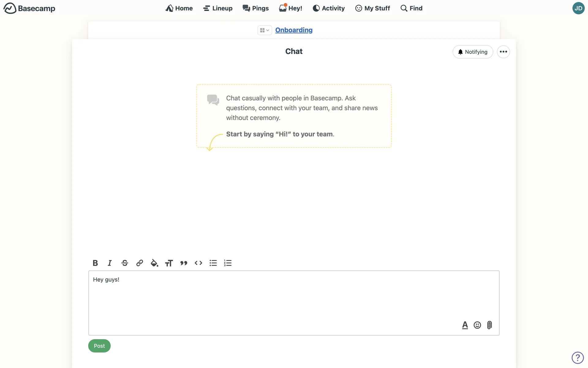The height and width of the screenshot is (368, 588).
Task: Toggle the Notifying bell button
Action: [x=473, y=52]
